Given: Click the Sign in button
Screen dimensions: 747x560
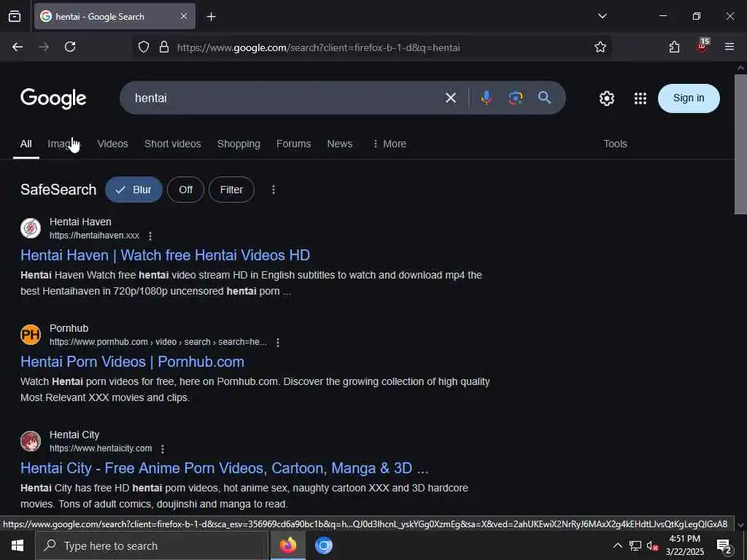Looking at the screenshot, I should coord(689,98).
